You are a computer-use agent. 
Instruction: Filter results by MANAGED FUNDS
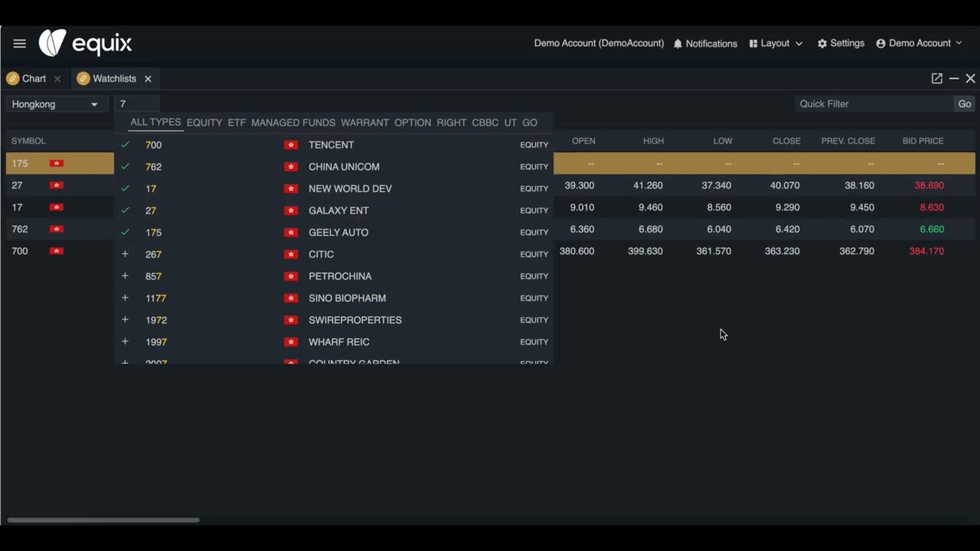(x=293, y=122)
